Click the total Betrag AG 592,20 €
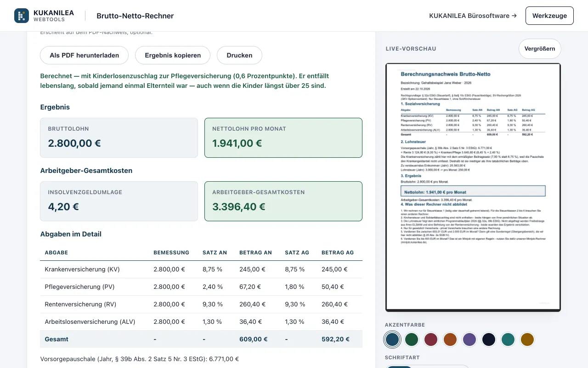Screen dimensions: 588x368 click(x=335, y=339)
